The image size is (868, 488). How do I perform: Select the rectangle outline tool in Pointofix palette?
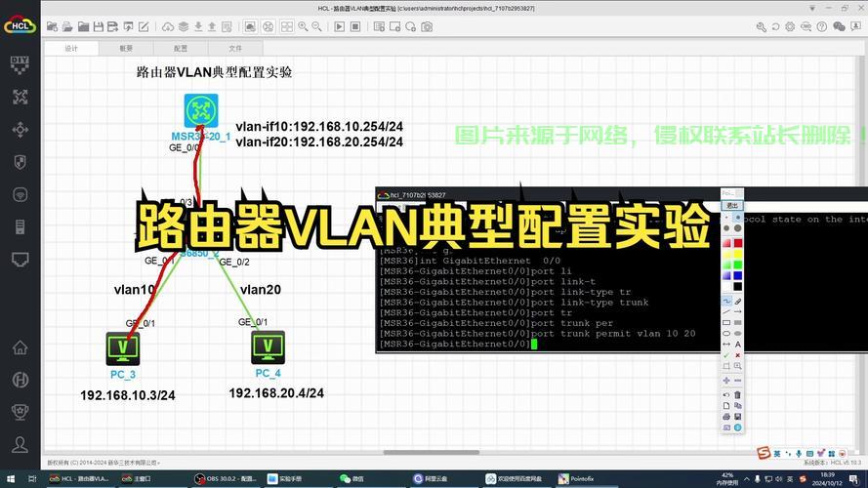(726, 322)
